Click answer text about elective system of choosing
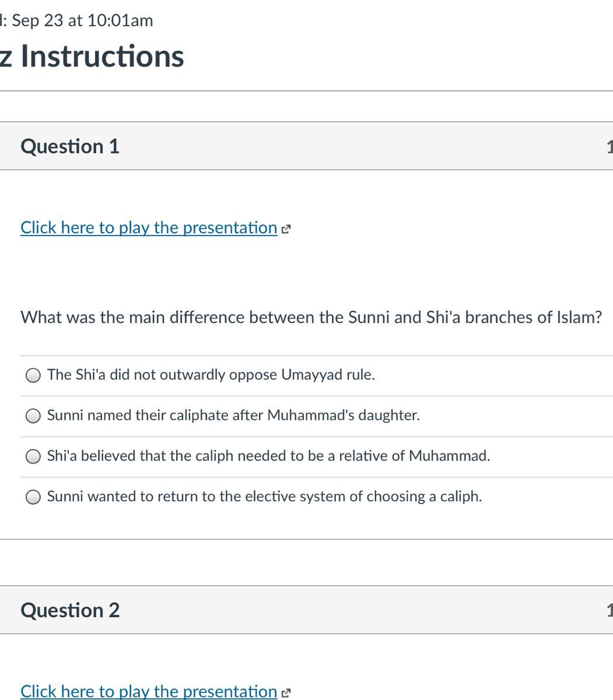 (264, 496)
